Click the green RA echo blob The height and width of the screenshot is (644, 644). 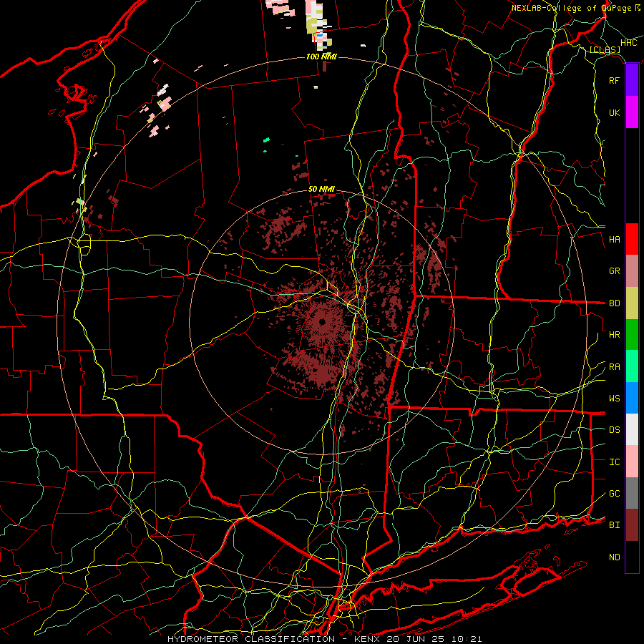267,140
